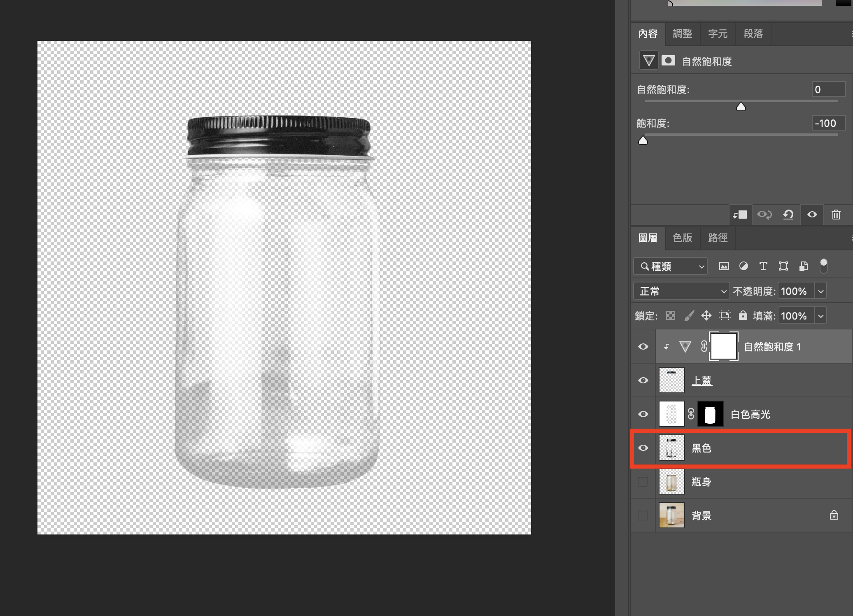The image size is (853, 616).
Task: Select the 背景 layer name
Action: (702, 516)
